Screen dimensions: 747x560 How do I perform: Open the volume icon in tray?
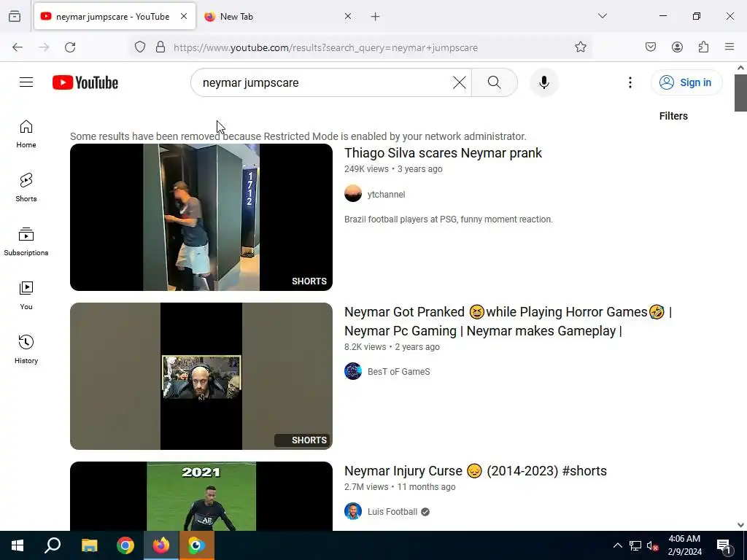tap(652, 545)
